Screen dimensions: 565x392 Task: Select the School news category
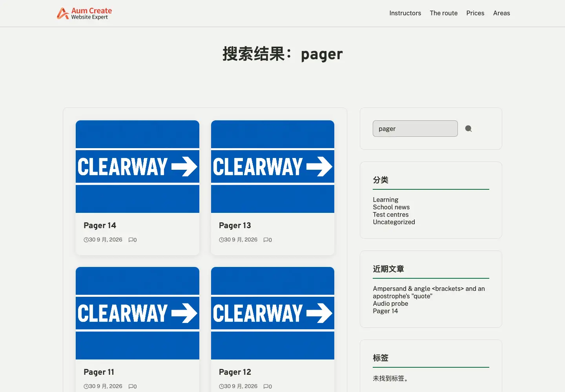pos(391,207)
